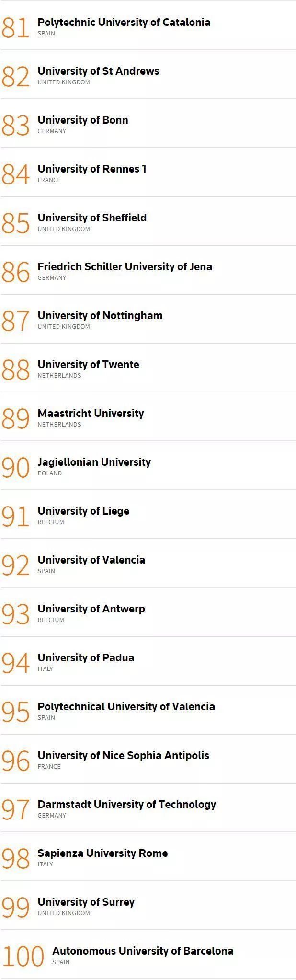Viewport: 296px width, 980px height.
Task: Select University of Valencia link
Action: coord(91,560)
